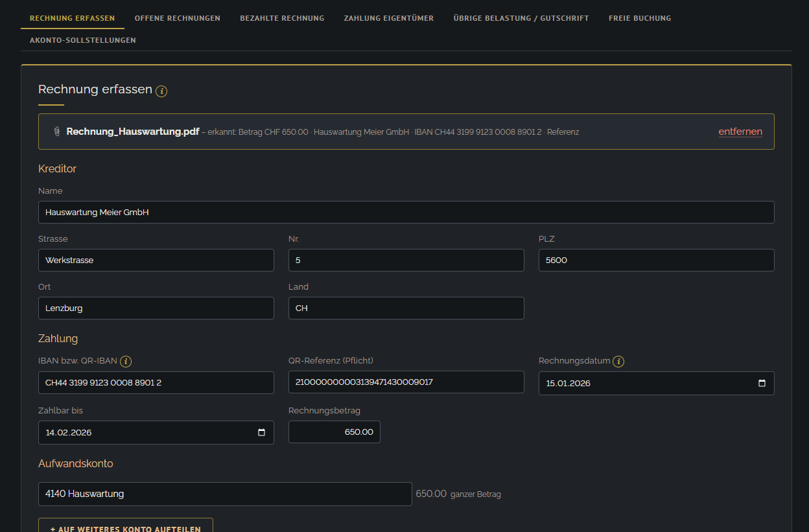Viewport: 809px width, 532px height.
Task: Focus the Strasse field containing Werkstrasse
Action: click(156, 260)
